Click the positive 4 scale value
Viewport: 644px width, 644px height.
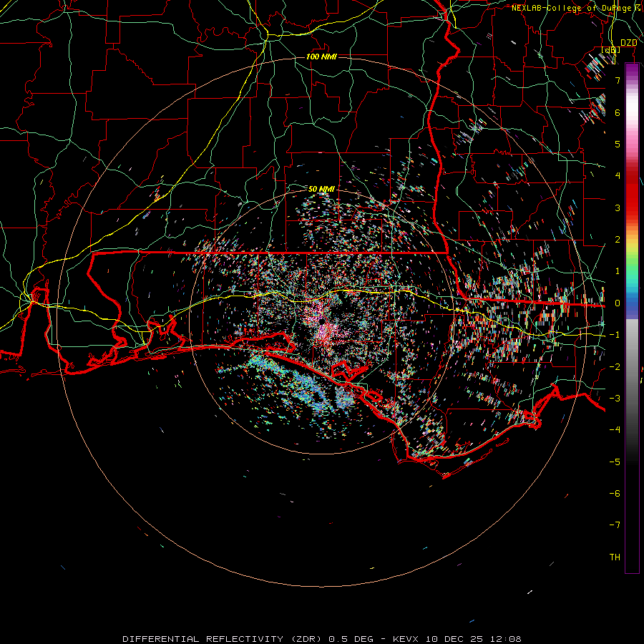(x=618, y=176)
